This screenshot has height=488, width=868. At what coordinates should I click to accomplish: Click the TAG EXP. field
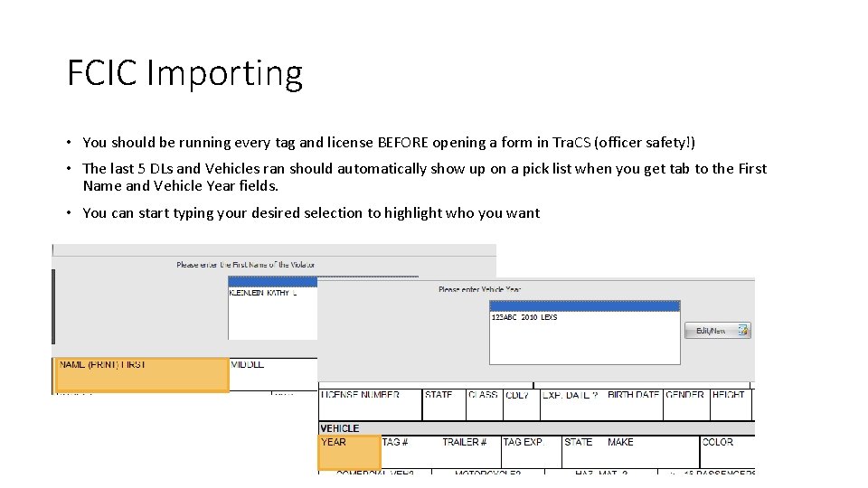(532, 452)
